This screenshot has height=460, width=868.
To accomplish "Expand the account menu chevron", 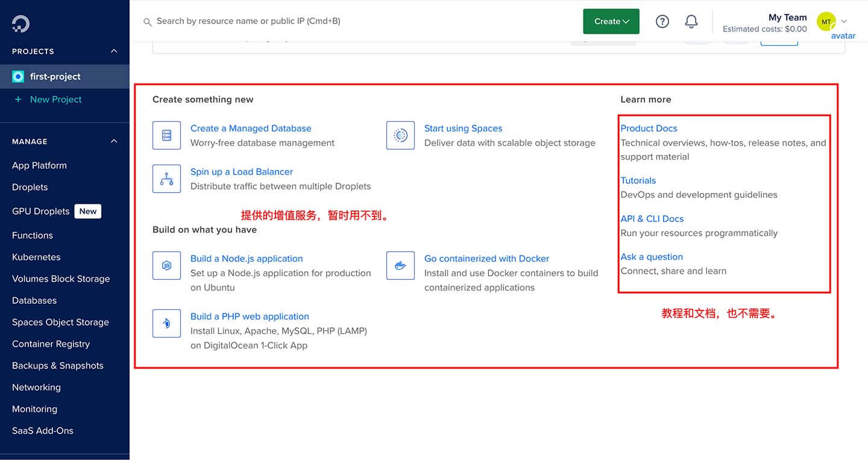I will point(844,21).
